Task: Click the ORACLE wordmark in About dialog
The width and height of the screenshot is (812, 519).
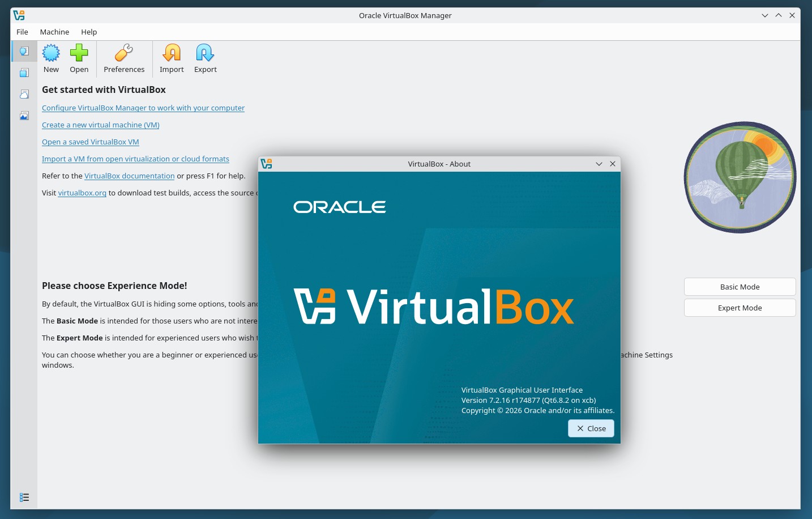Action: [x=340, y=207]
